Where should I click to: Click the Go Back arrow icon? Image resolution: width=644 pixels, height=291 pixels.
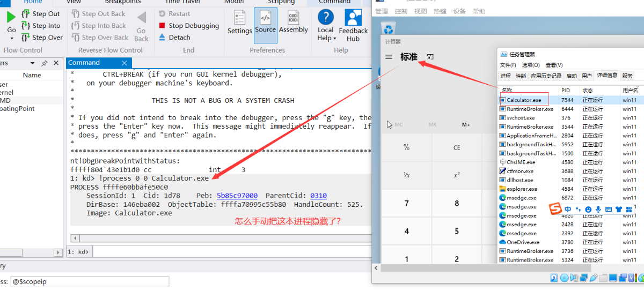point(142,18)
